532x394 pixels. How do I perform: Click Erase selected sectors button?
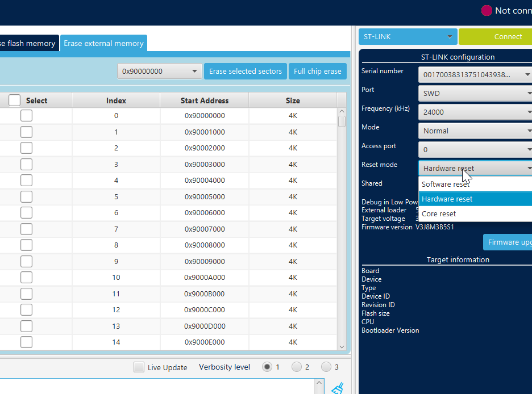(x=246, y=71)
